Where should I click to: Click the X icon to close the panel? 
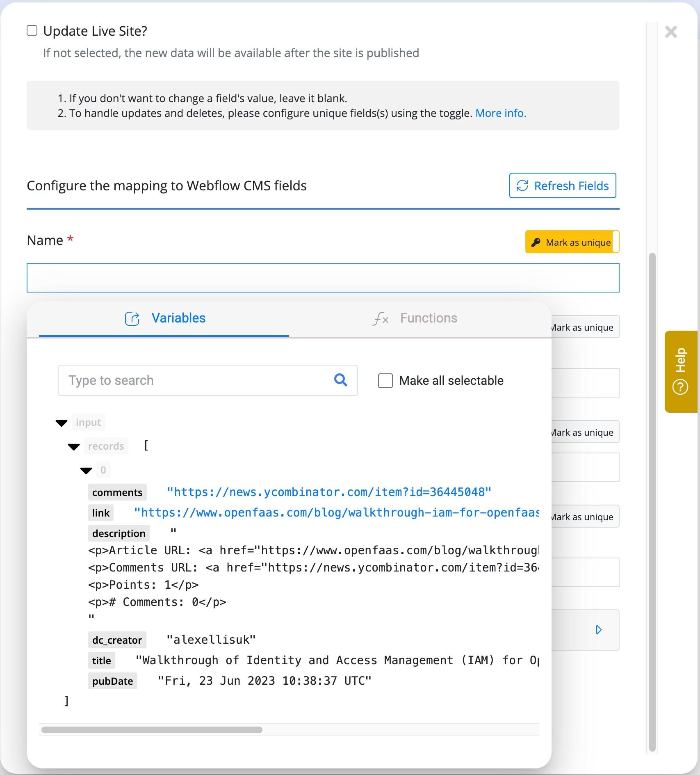[671, 32]
